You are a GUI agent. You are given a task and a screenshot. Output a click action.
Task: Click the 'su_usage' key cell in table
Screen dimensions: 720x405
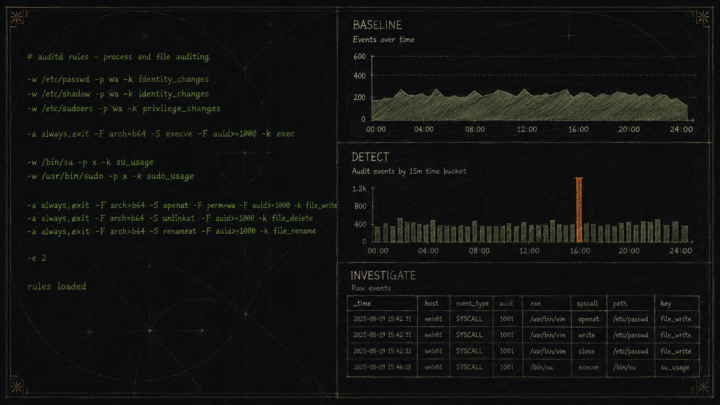(x=675, y=367)
